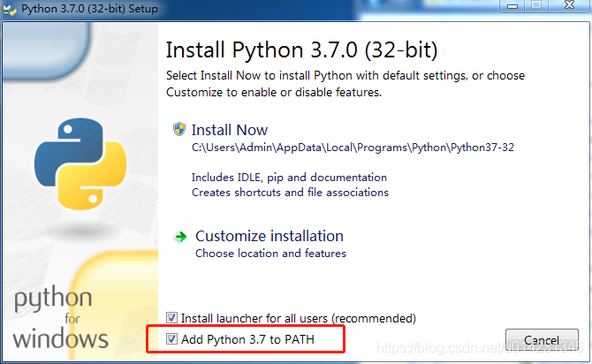Toggle Add Python 3.7 to PATH checkbox
592x364 pixels.
click(x=171, y=338)
